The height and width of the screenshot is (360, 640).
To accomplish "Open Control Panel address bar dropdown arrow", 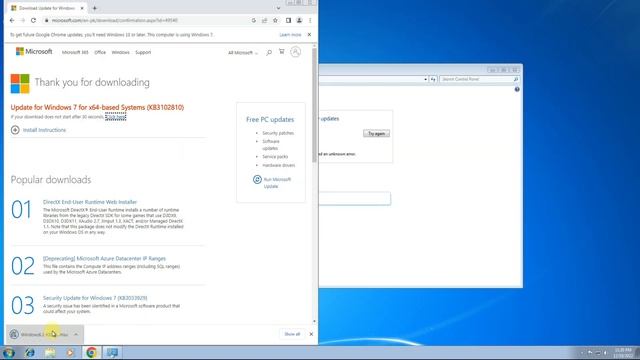I will tap(425, 79).
